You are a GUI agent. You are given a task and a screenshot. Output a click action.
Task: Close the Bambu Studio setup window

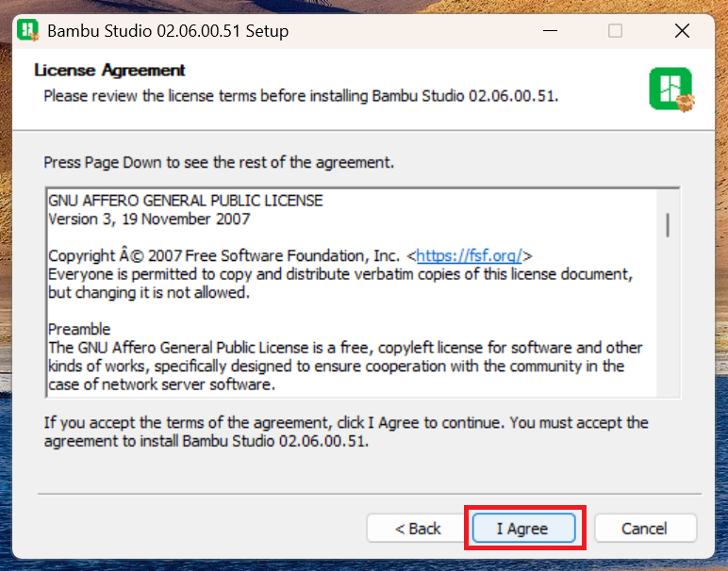[682, 31]
